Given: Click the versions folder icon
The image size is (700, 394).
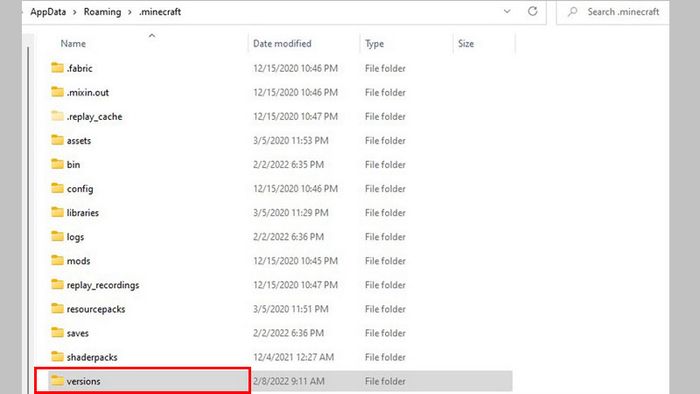Looking at the screenshot, I should point(57,381).
